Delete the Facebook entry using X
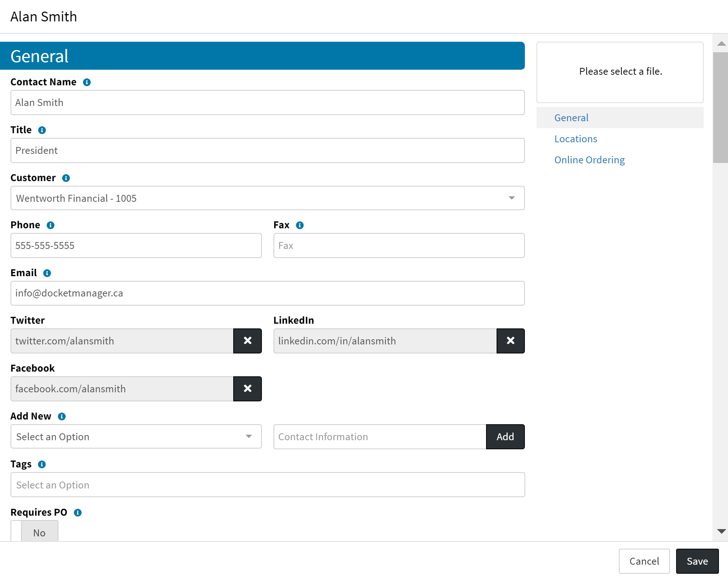728x577 pixels. click(247, 389)
